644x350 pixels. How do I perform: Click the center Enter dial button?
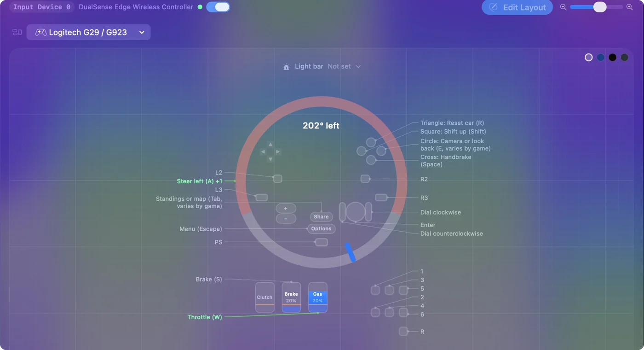pos(356,211)
